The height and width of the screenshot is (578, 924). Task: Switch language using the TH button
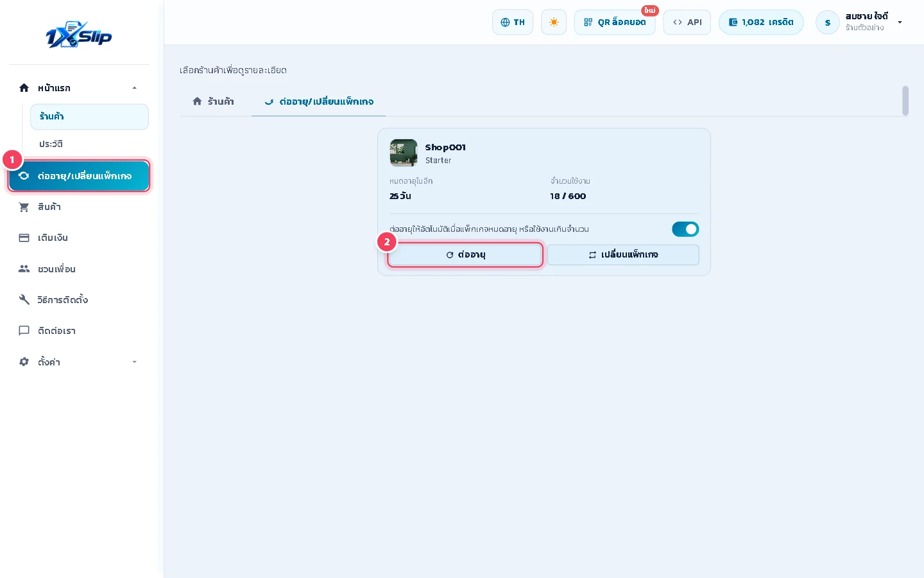tap(513, 22)
